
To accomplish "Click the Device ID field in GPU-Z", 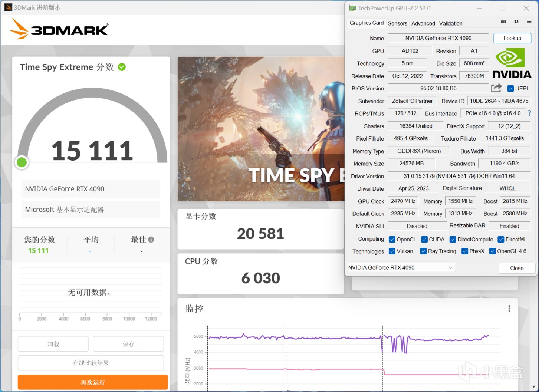I will (499, 101).
